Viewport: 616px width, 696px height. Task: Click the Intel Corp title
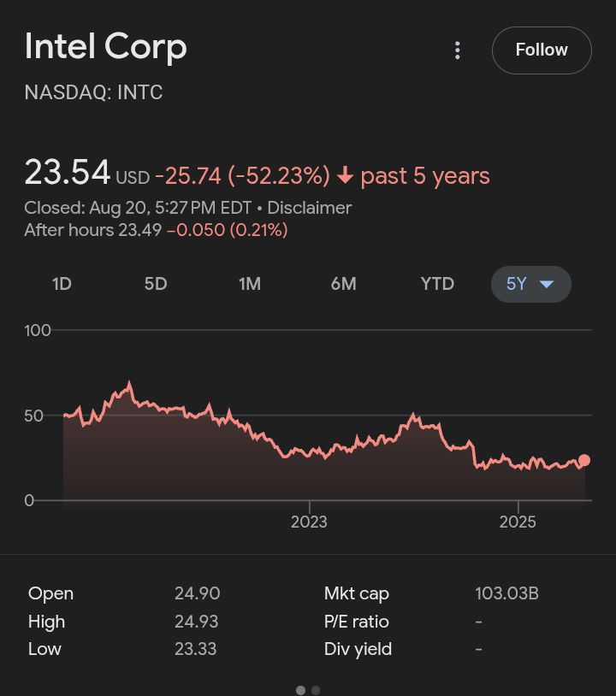tap(106, 46)
